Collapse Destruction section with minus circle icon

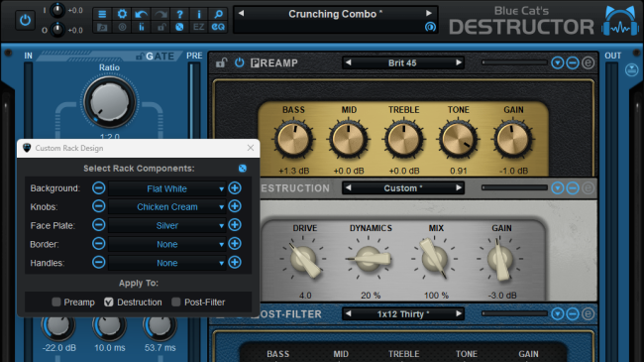(573, 188)
